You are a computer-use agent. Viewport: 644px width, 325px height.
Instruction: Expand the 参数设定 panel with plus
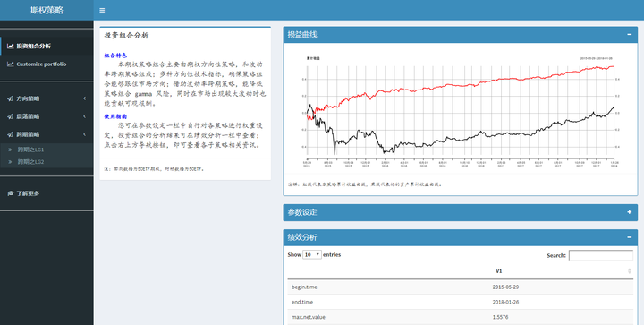[629, 212]
